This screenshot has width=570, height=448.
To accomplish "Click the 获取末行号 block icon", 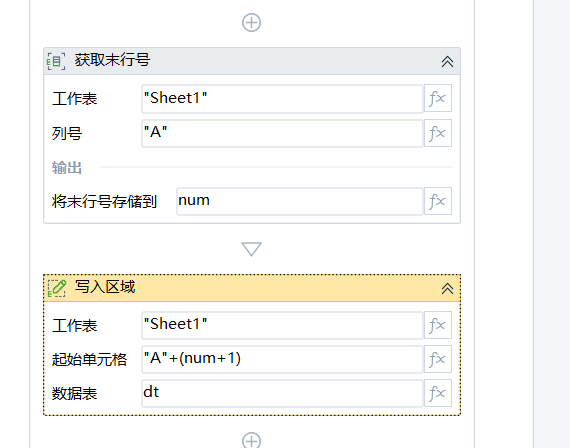I will click(56, 61).
